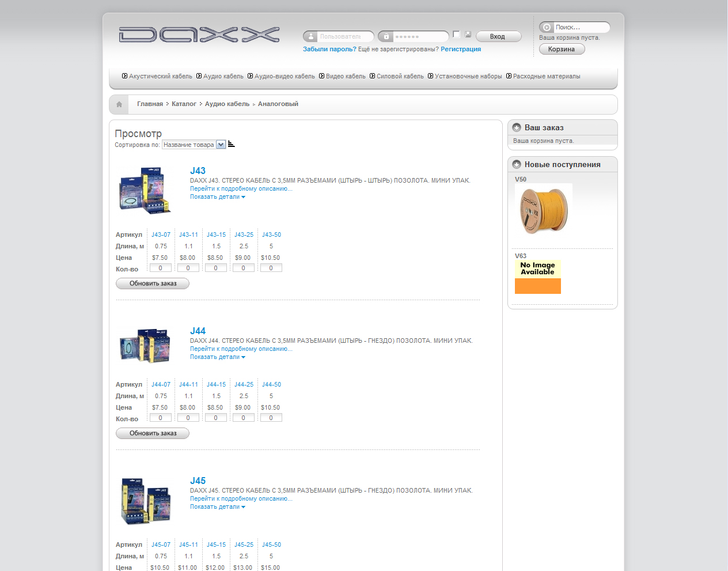Screen dimensions: 728x571
Task: Click the arrow icon before Силовой кабель
Action: coord(372,76)
